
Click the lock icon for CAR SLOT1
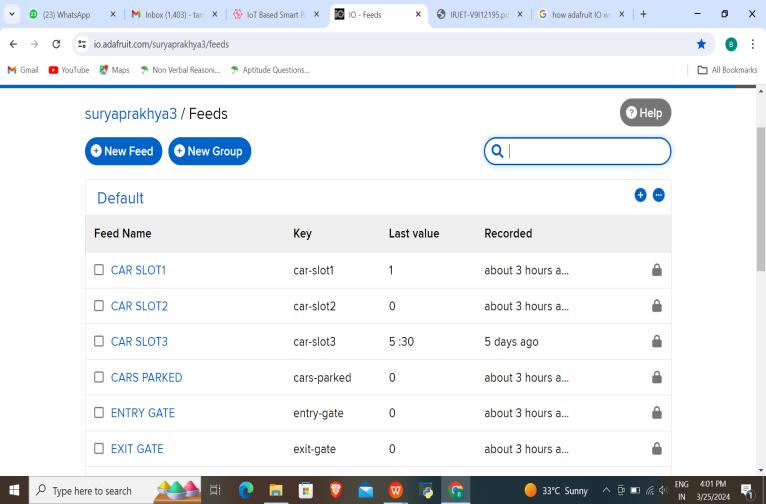click(x=657, y=270)
